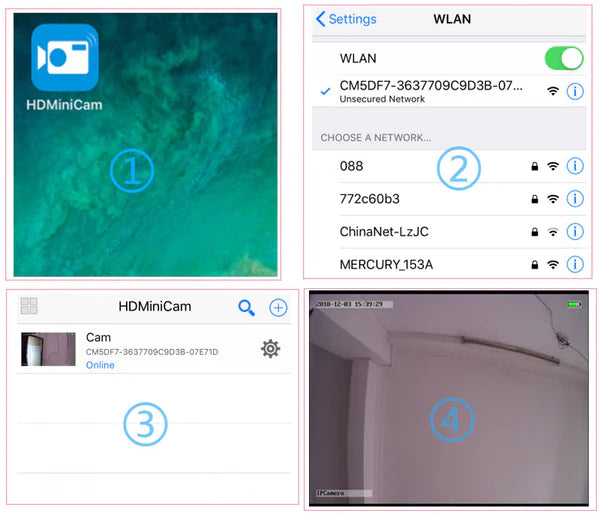Choose the 772c60b3 network
600x517 pixels.
pos(372,199)
